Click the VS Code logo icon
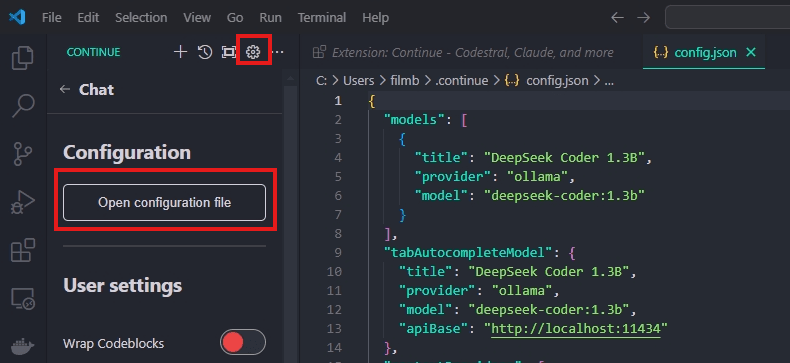The width and height of the screenshot is (790, 363). [x=17, y=18]
